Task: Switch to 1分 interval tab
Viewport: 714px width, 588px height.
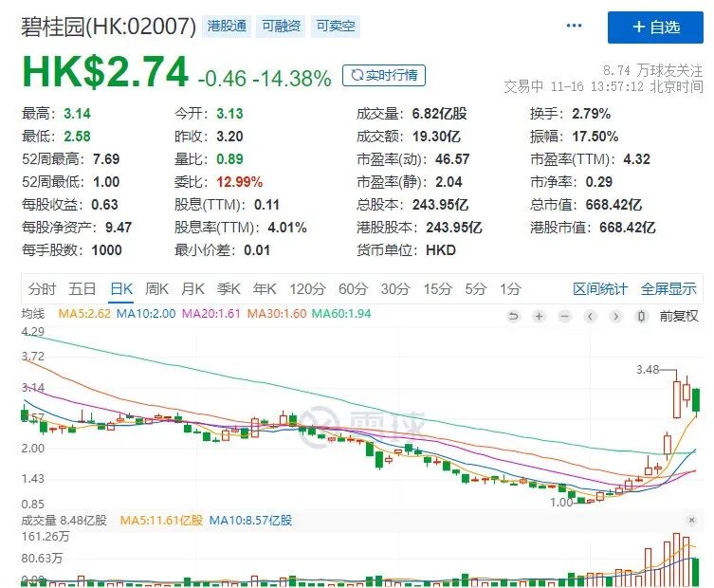Action: point(510,288)
